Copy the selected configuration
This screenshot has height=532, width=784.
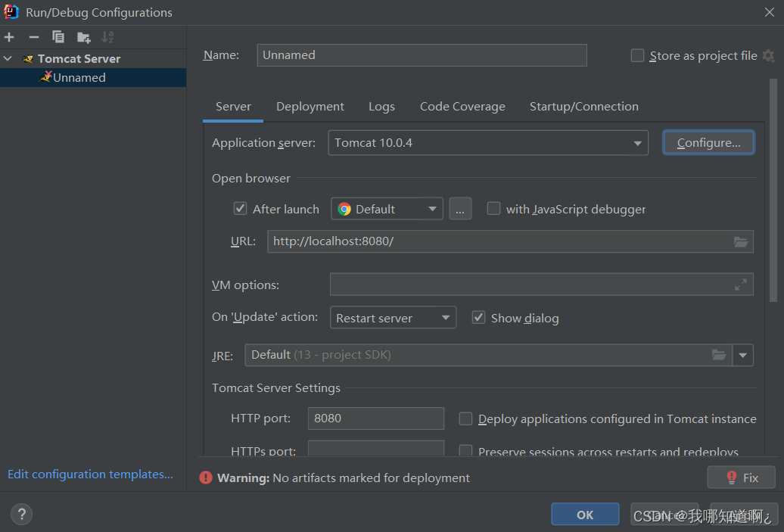[x=58, y=37]
